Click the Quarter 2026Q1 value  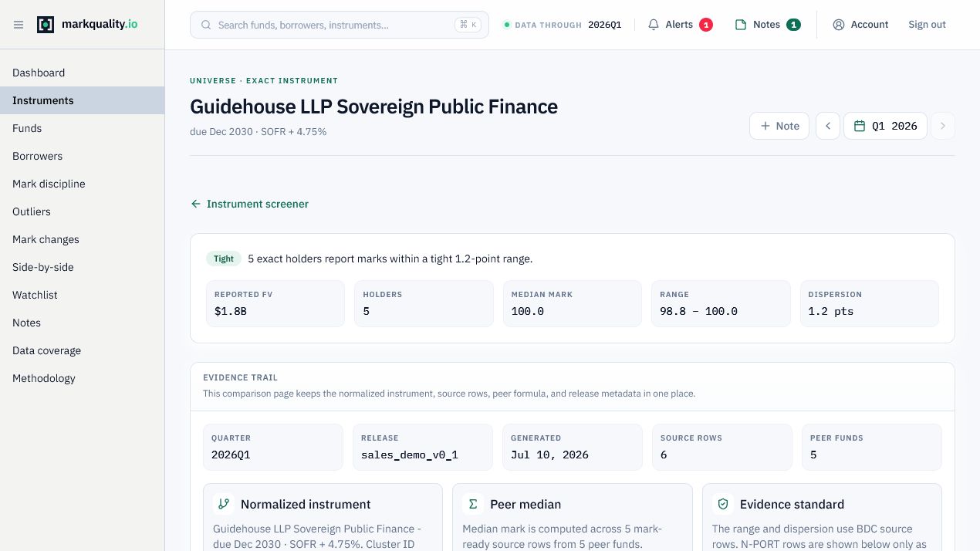point(231,455)
